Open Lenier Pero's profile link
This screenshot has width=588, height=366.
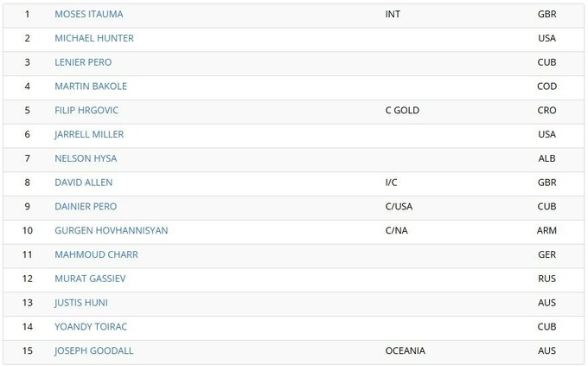tap(83, 62)
